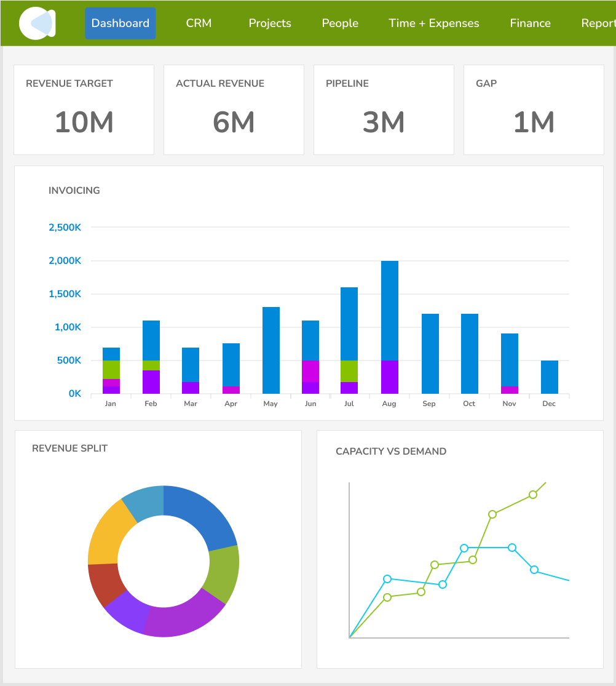Click the app logo icon

[x=38, y=23]
